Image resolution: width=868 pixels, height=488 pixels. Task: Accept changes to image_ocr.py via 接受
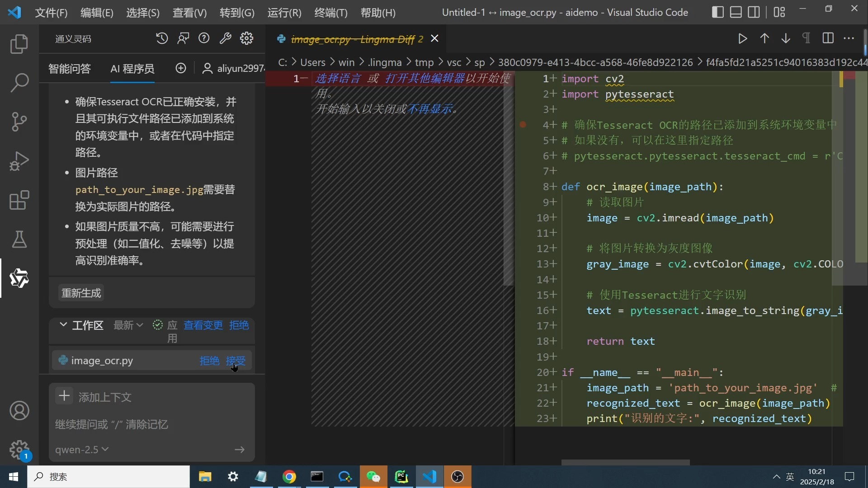pos(236,361)
